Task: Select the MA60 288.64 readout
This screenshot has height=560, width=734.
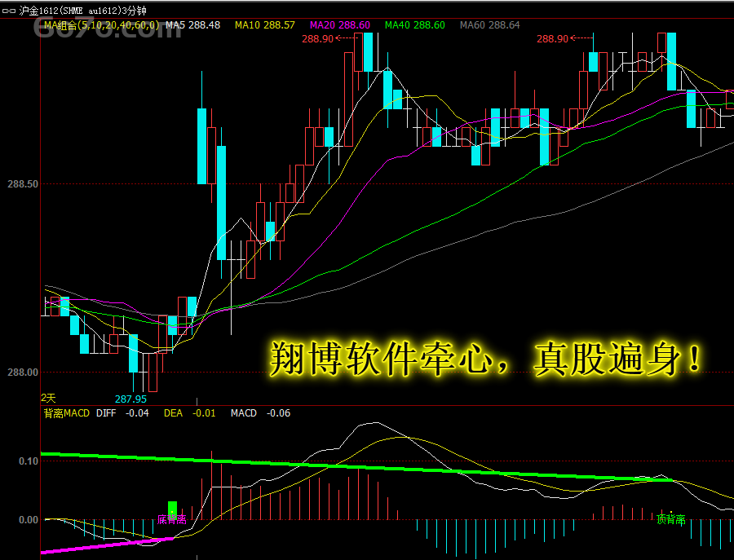Action: coord(489,25)
